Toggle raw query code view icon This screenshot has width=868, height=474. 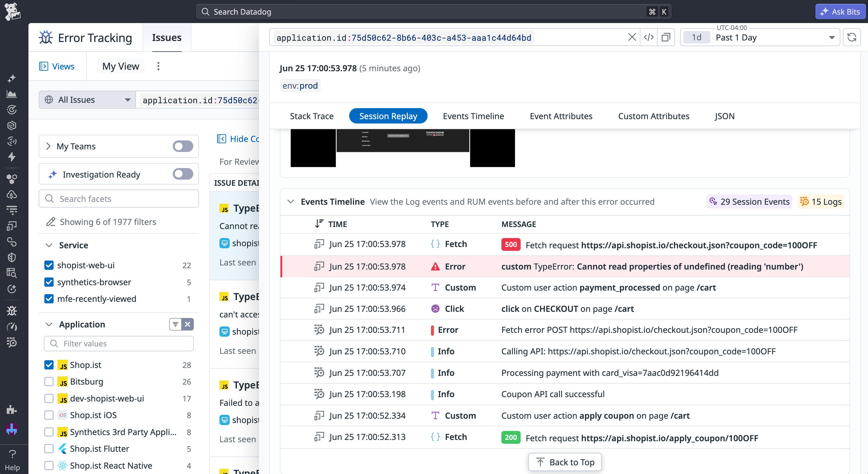point(649,37)
